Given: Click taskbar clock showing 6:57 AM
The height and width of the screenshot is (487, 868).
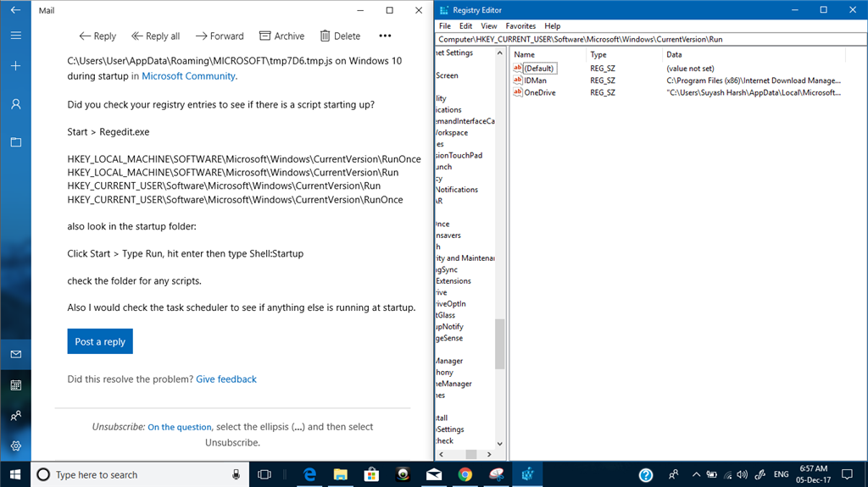Looking at the screenshot, I should pos(813,474).
